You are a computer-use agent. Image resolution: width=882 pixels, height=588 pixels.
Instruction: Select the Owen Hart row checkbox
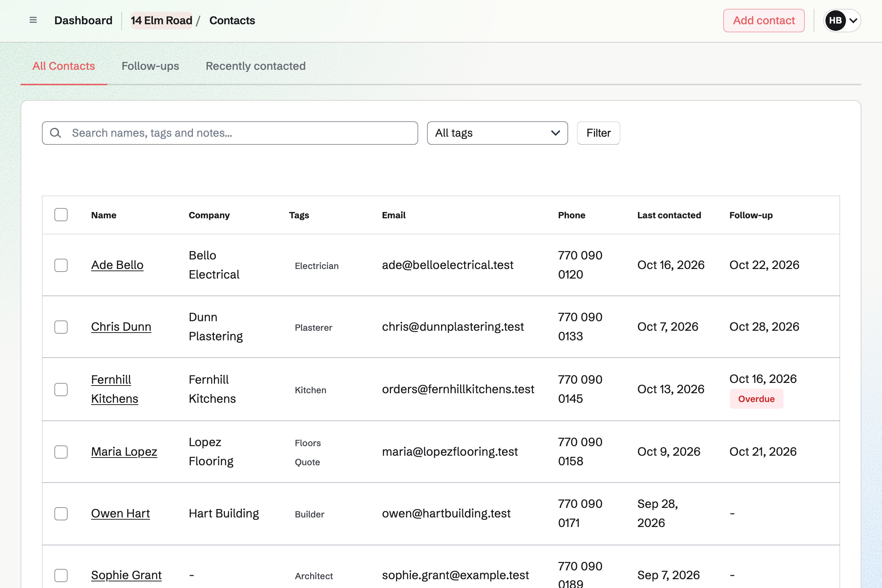pos(61,514)
